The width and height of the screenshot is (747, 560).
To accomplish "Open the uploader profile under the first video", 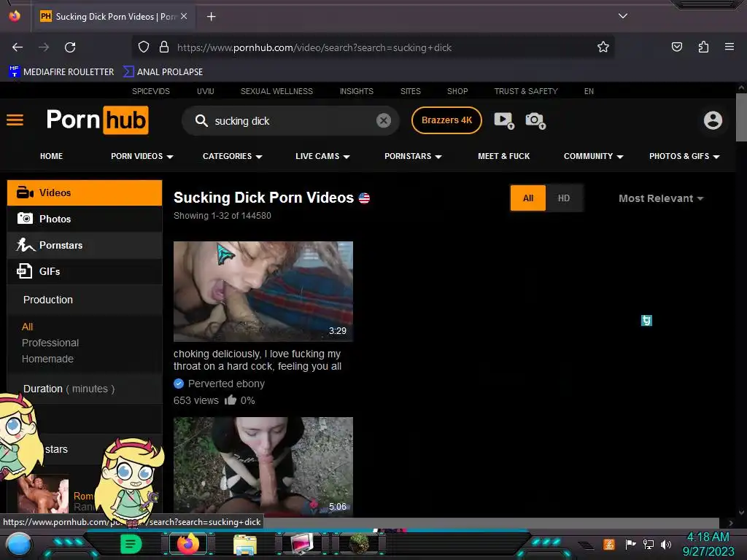I will pyautogui.click(x=226, y=384).
